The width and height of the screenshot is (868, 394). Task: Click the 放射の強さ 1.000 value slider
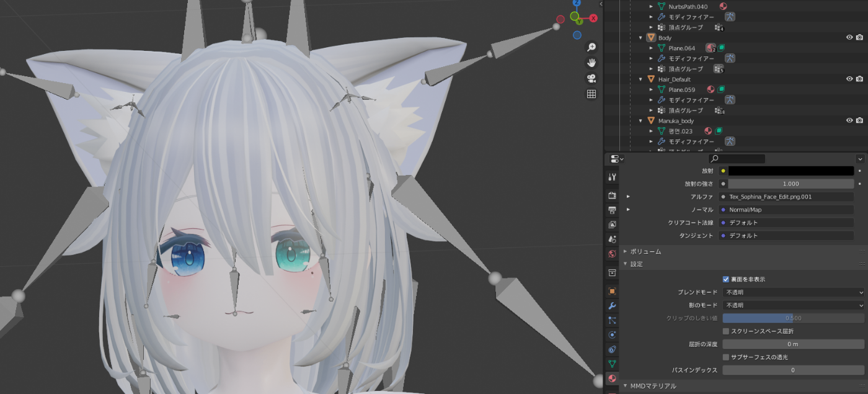[x=791, y=184]
